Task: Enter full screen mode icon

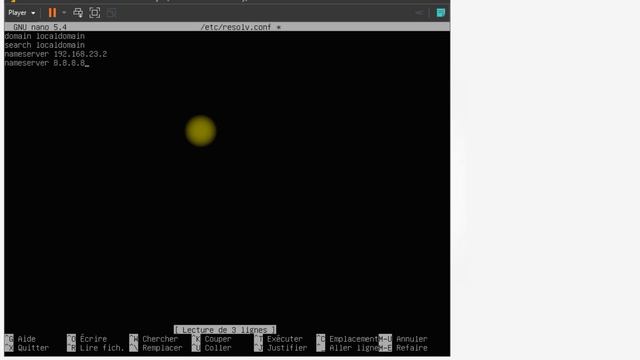Action: click(x=95, y=13)
